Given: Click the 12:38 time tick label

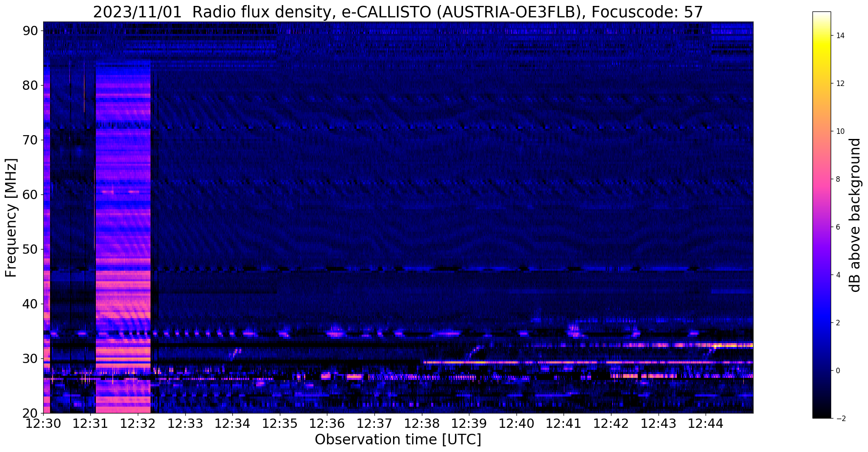Looking at the screenshot, I should tap(422, 423).
